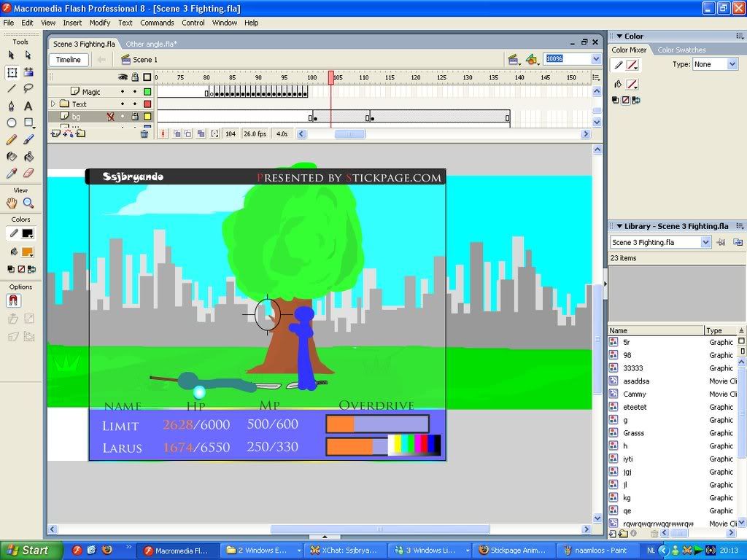747x560 pixels.
Task: Select the Text tool
Action: coord(28,106)
